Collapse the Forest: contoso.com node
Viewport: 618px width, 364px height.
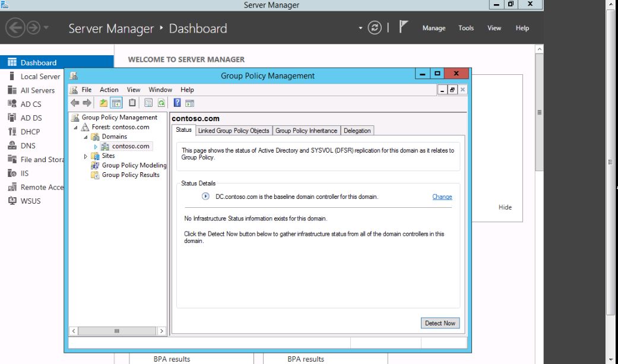click(76, 128)
